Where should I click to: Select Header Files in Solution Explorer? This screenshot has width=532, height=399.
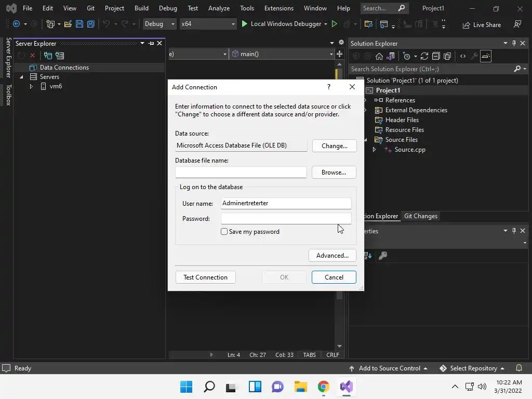402,120
